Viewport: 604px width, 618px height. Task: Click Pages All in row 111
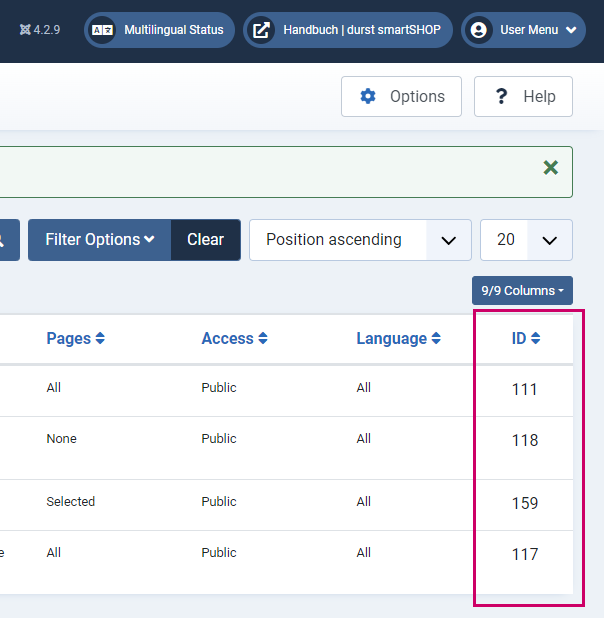click(x=54, y=388)
